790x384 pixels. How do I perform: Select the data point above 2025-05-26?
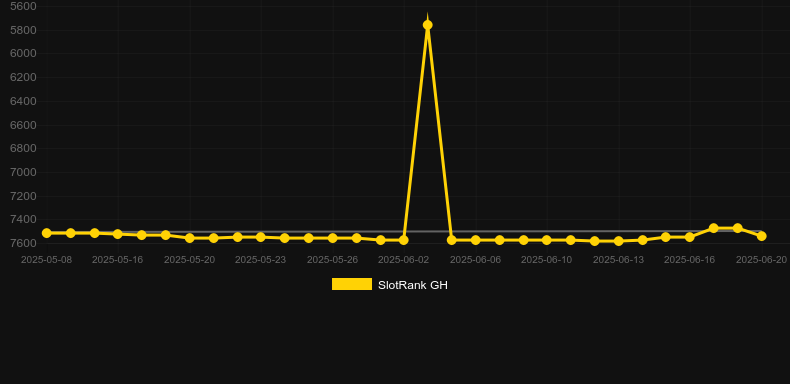(x=333, y=238)
